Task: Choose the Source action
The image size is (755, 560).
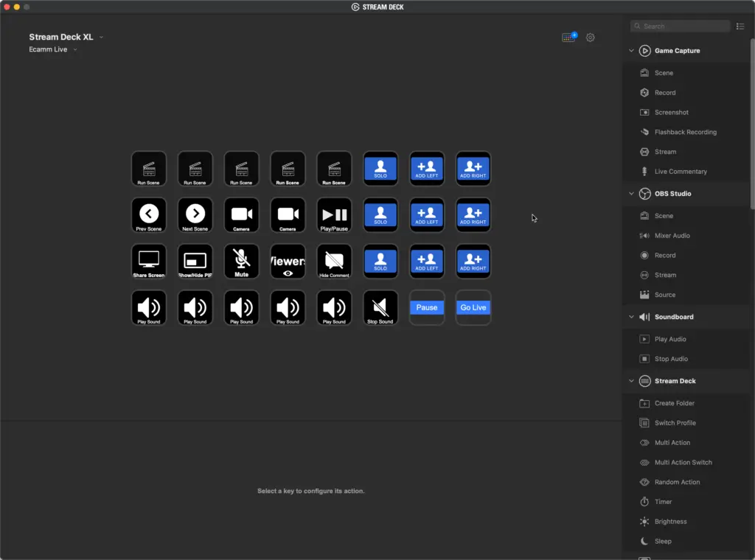Action: 686,295
